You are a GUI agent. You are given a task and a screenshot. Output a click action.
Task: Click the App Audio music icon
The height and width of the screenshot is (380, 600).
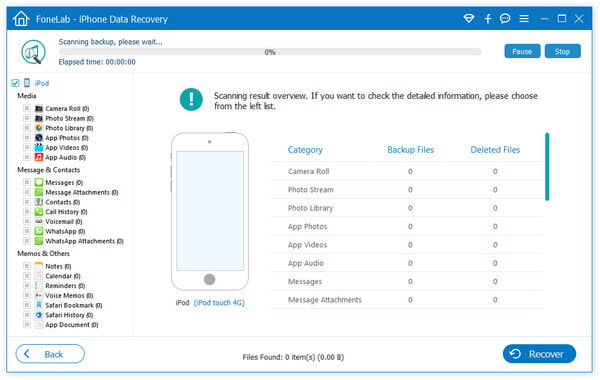[x=39, y=157]
